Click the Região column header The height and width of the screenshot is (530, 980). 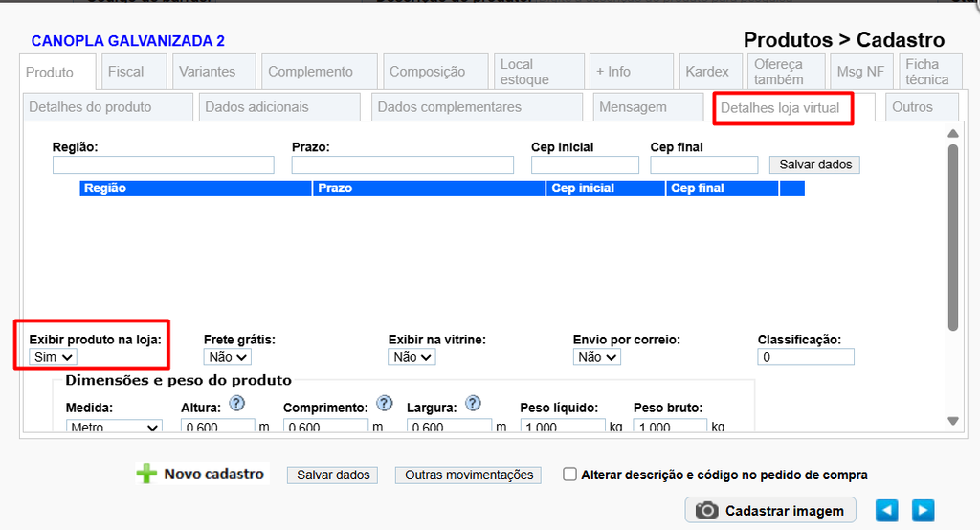pos(195,188)
